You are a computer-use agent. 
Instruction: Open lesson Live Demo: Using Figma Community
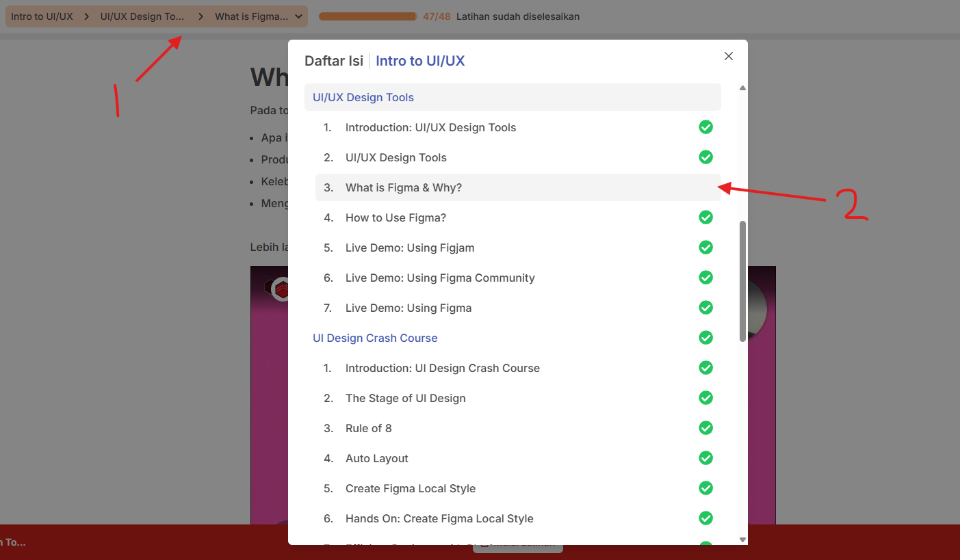point(518,278)
